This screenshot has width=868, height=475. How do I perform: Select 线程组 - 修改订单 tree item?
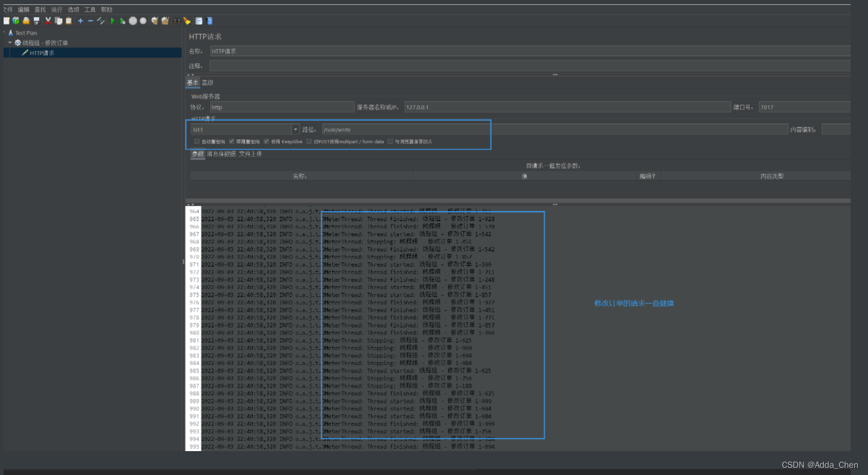(45, 42)
